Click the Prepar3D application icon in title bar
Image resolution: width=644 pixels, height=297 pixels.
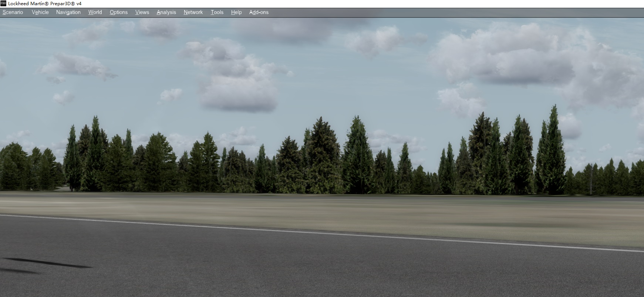click(3, 3)
